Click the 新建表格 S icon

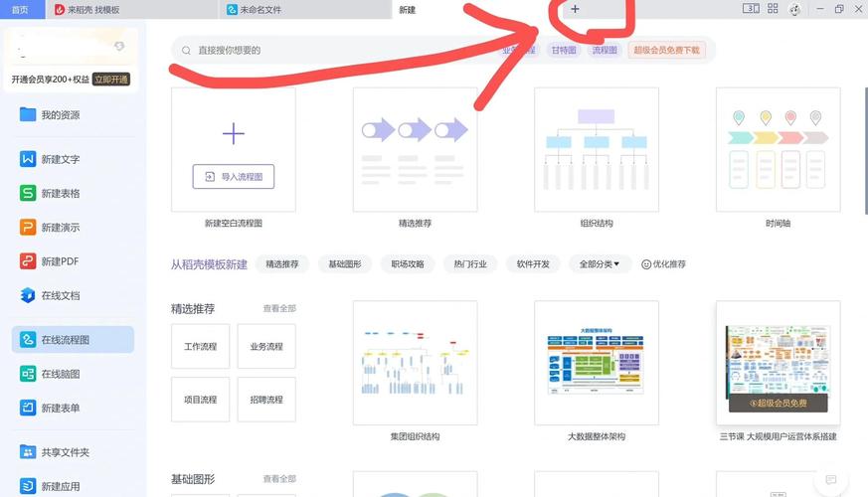tap(28, 193)
